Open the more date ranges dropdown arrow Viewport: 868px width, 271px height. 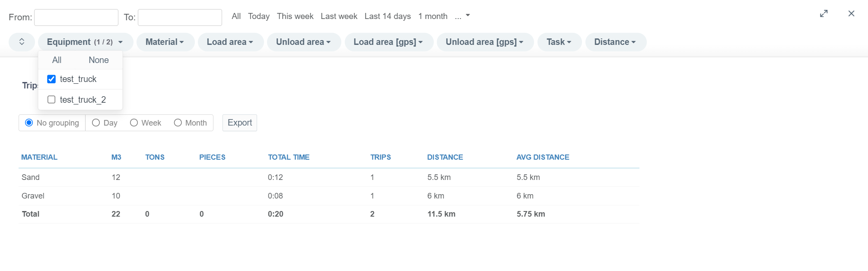pyautogui.click(x=467, y=16)
